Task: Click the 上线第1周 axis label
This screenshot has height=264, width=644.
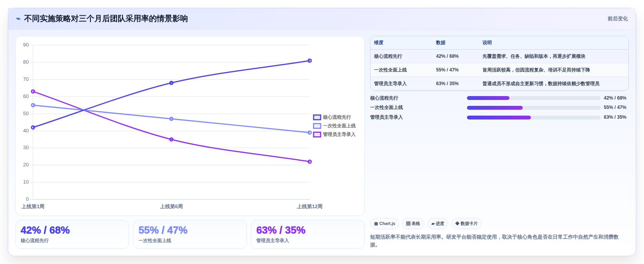Action: [33, 207]
